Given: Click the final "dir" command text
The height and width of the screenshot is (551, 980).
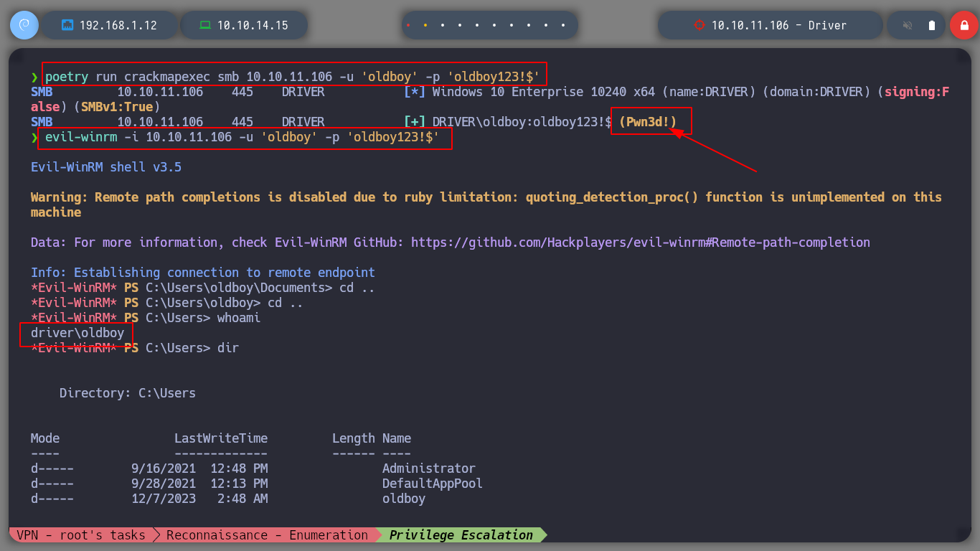Looking at the screenshot, I should tap(228, 348).
